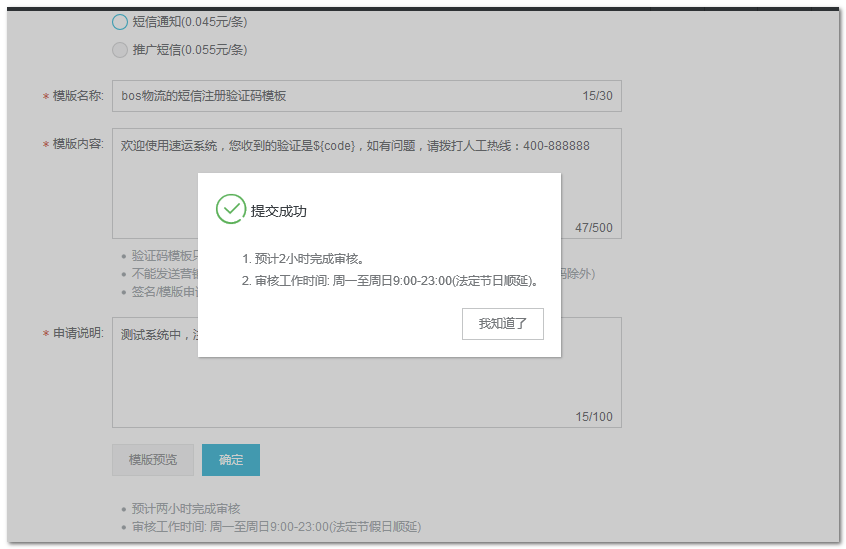Click the 申请说明 field label
This screenshot has height=549, width=846.
point(77,333)
